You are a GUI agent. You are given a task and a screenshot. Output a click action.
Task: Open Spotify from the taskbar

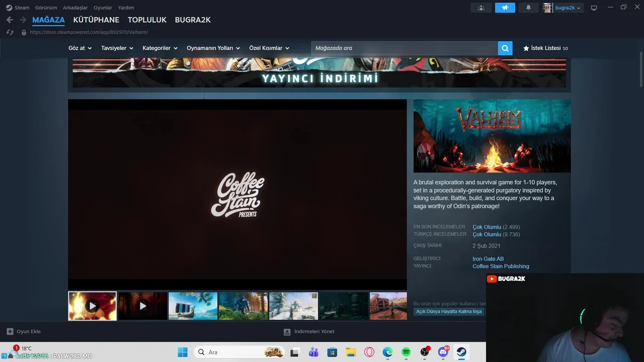tap(406, 352)
